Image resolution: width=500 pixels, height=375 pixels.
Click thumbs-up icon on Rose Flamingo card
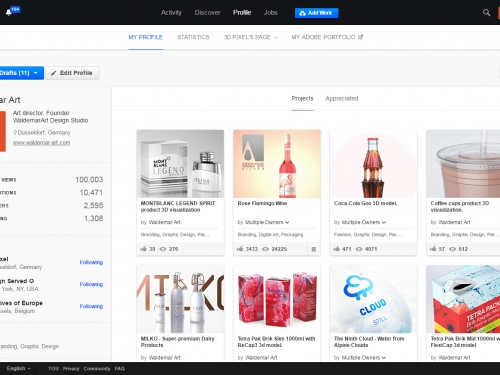pos(240,249)
